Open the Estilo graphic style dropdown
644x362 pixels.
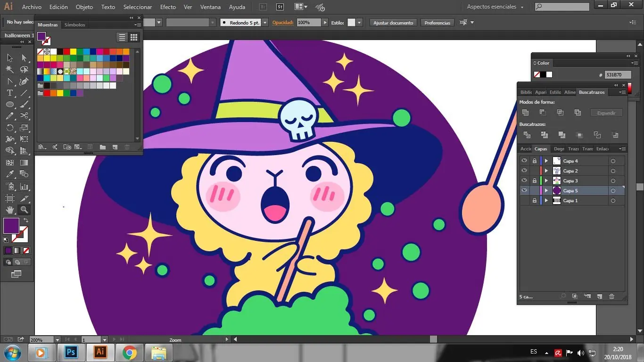click(x=359, y=23)
